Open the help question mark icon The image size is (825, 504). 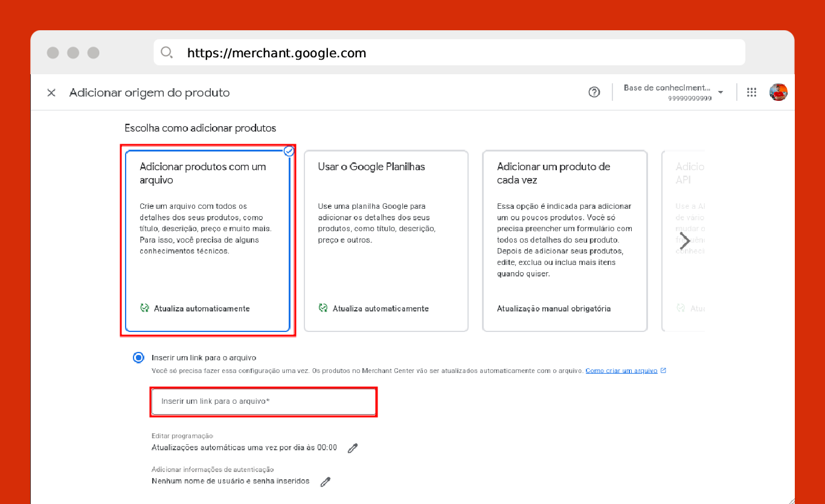pyautogui.click(x=594, y=92)
